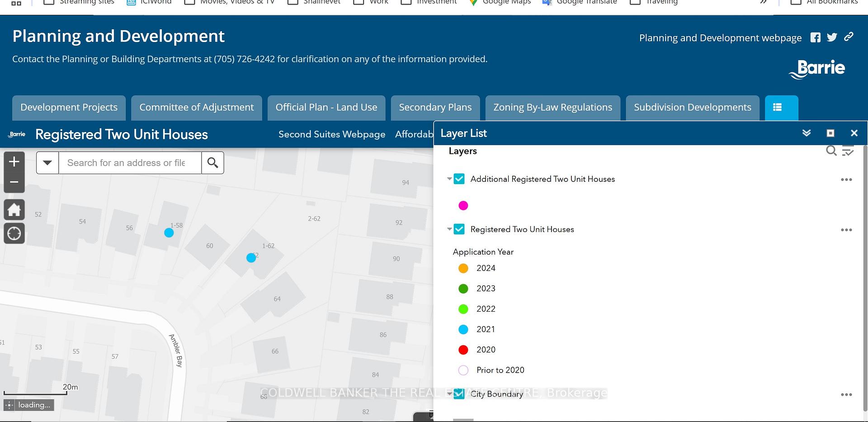Visit the Second Suites Webpage link

point(332,134)
